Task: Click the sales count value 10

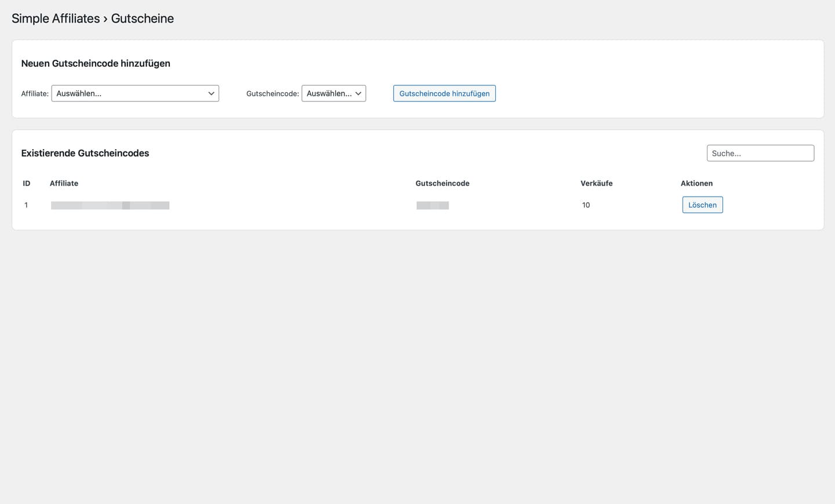Action: (x=586, y=205)
